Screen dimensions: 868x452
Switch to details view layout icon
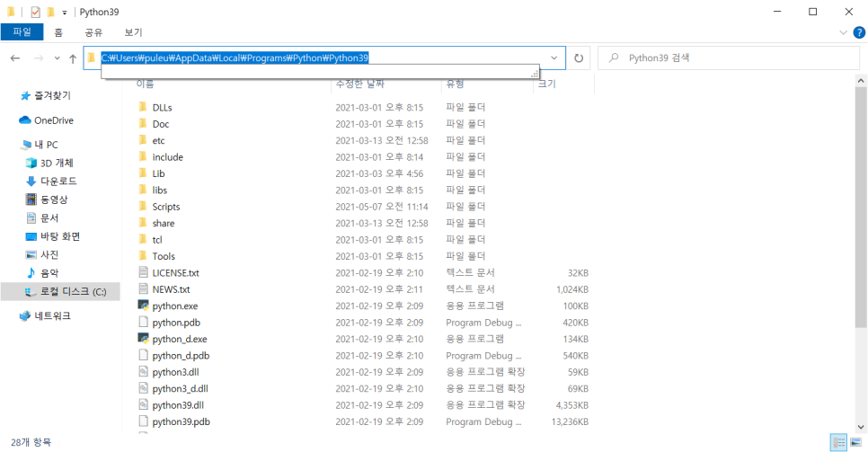(x=838, y=442)
